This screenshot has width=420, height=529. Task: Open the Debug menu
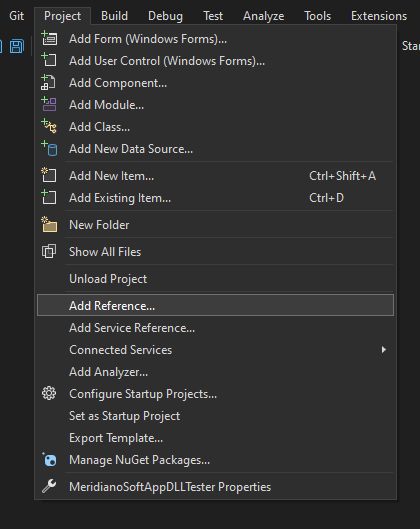pyautogui.click(x=165, y=16)
